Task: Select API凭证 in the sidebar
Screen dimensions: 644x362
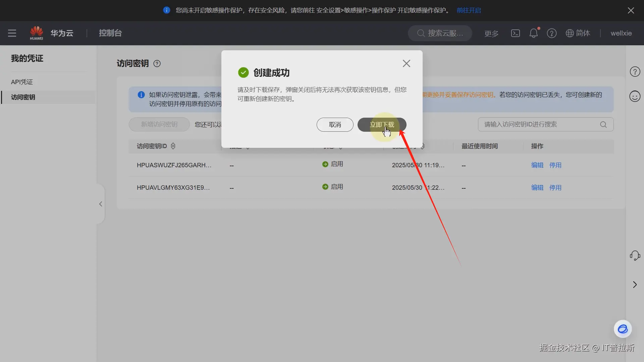Action: point(22,82)
